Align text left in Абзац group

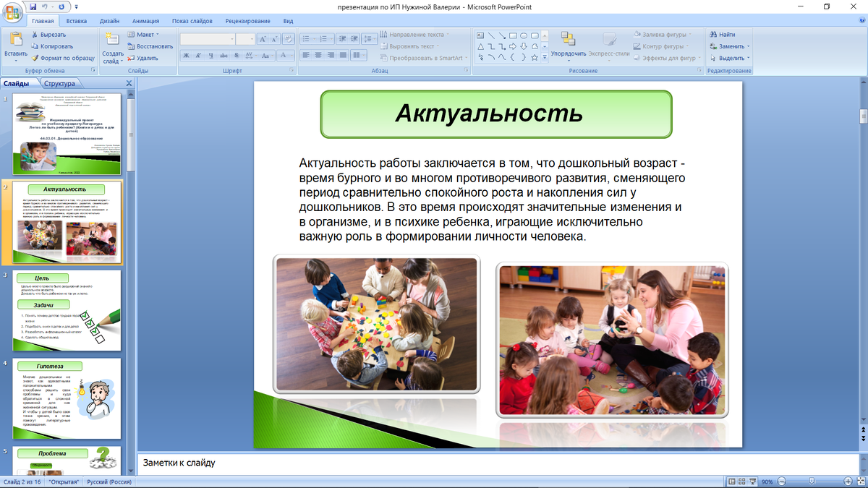(306, 55)
